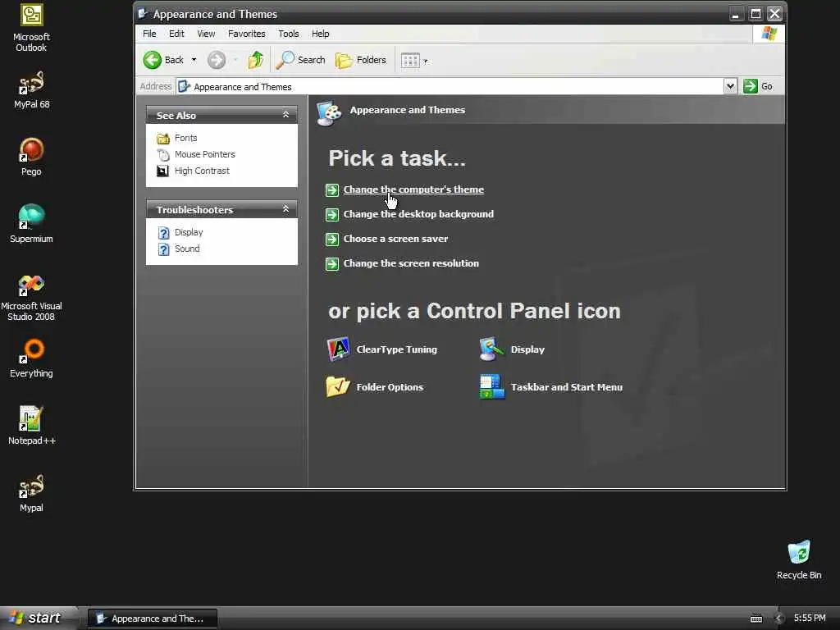The width and height of the screenshot is (840, 630).
Task: Expand hidden tray icons chevron
Action: pos(778,619)
